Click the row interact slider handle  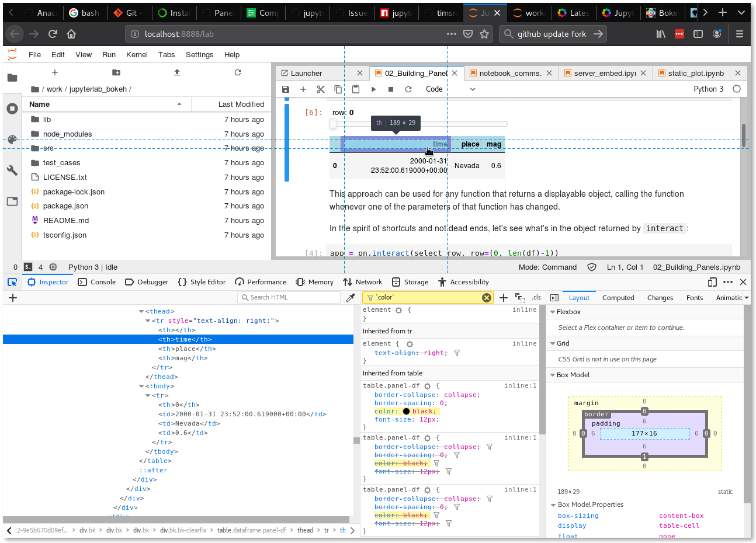pos(332,123)
